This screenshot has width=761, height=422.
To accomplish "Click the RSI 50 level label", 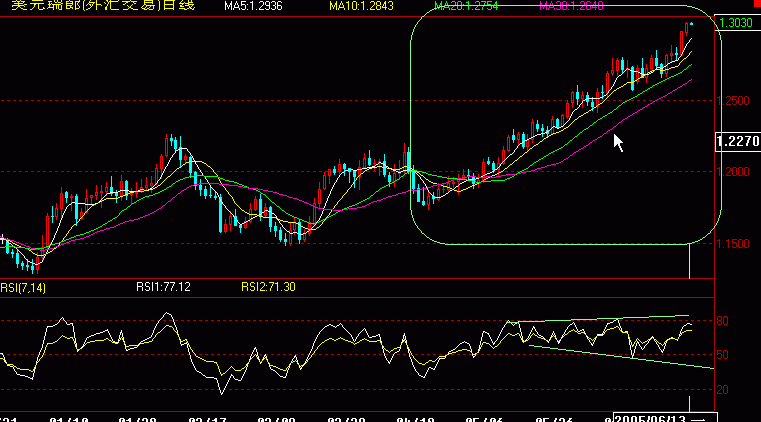I will (722, 355).
